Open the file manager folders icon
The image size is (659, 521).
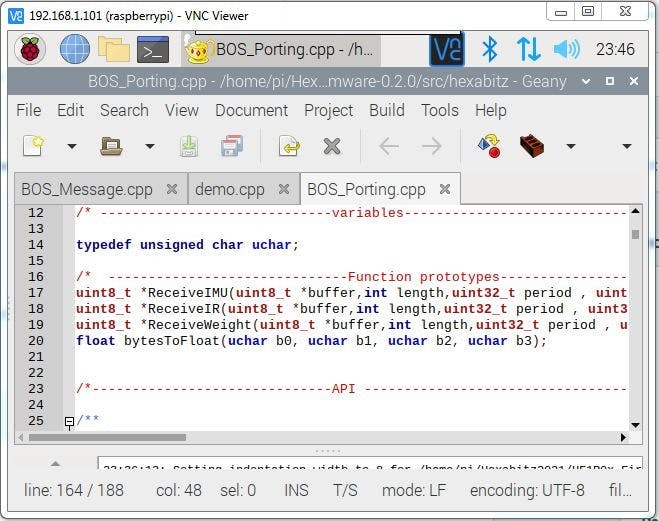pyautogui.click(x=113, y=49)
